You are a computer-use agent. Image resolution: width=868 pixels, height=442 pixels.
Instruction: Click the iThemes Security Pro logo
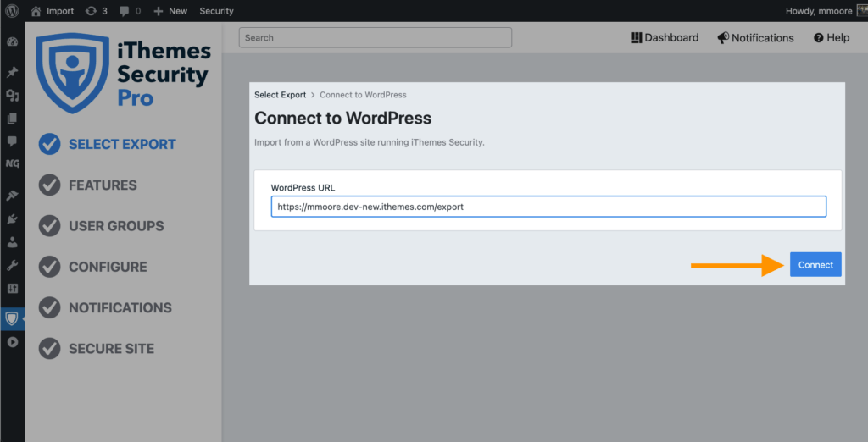point(123,73)
